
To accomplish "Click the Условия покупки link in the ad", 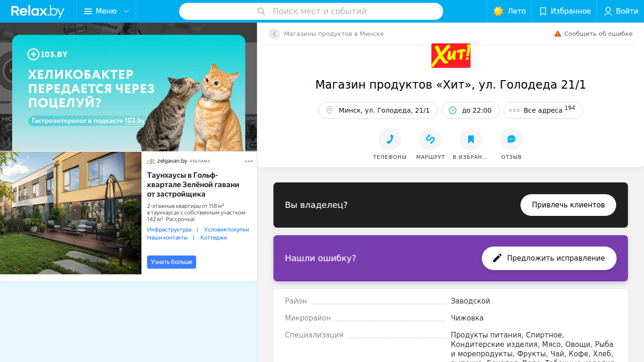I will pos(226,230).
